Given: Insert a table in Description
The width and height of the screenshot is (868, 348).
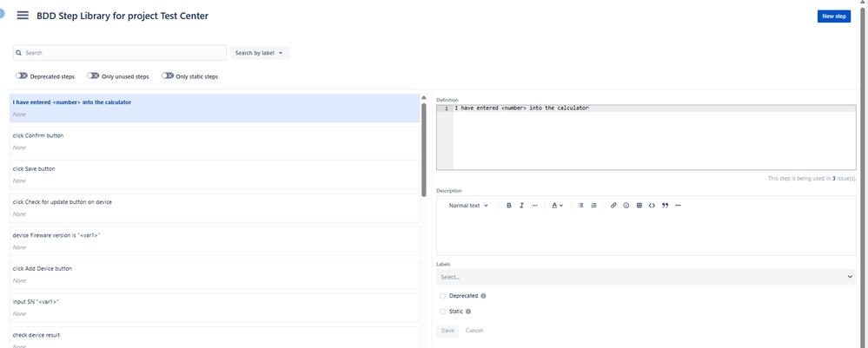Looking at the screenshot, I should click(639, 206).
